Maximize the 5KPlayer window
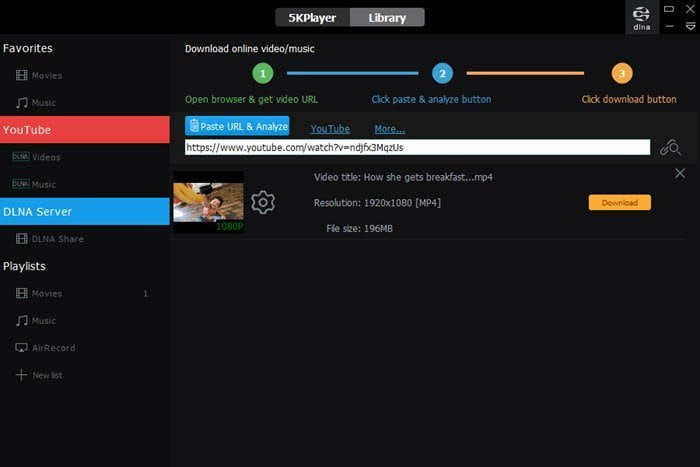Viewport: 700px width, 467px height. pos(669,8)
